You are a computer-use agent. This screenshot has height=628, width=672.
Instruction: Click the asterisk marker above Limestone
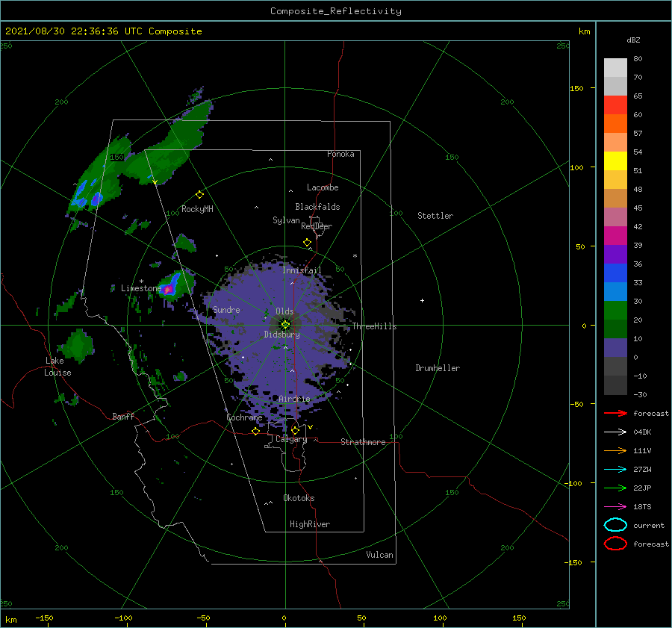coord(141,282)
